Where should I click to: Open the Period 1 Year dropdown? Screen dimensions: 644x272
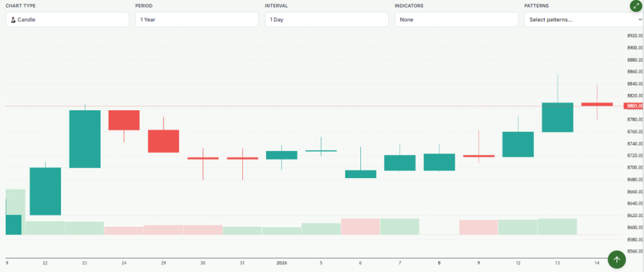click(x=197, y=20)
